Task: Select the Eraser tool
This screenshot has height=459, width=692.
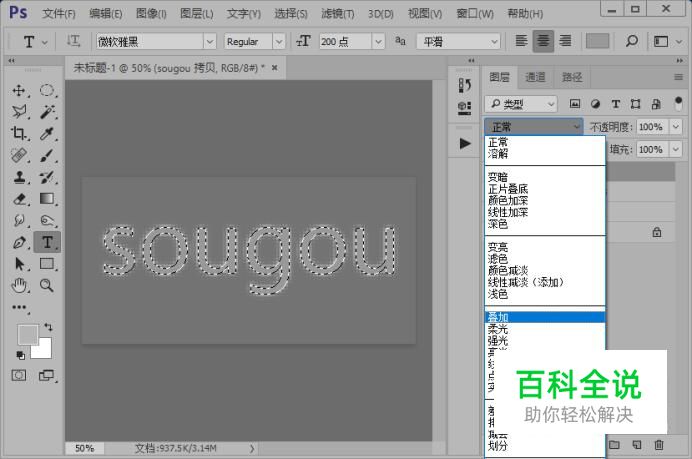Action: [19, 199]
